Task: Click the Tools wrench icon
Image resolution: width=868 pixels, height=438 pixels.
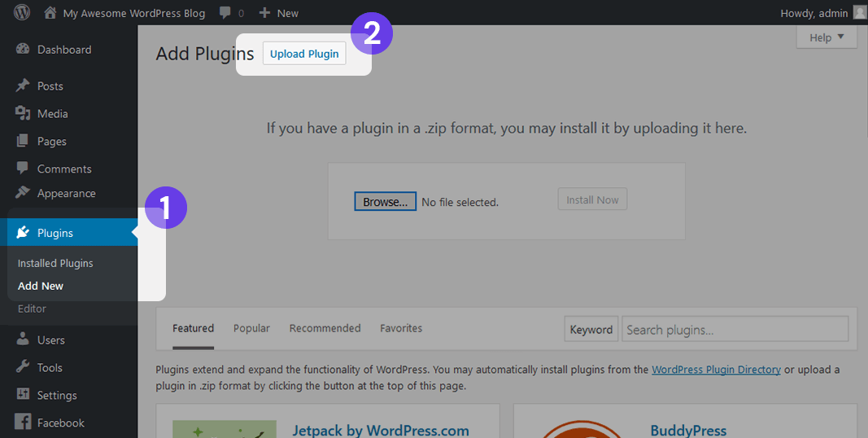Action: coord(23,367)
